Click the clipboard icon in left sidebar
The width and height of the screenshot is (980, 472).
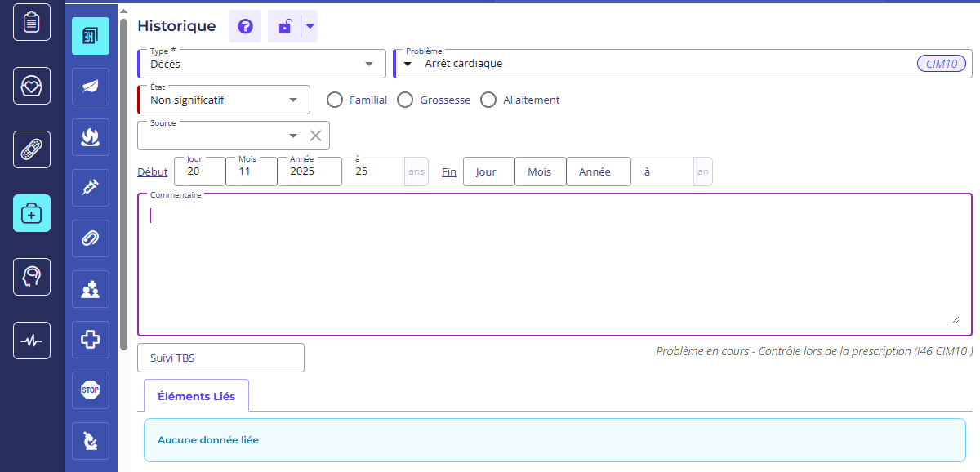32,22
